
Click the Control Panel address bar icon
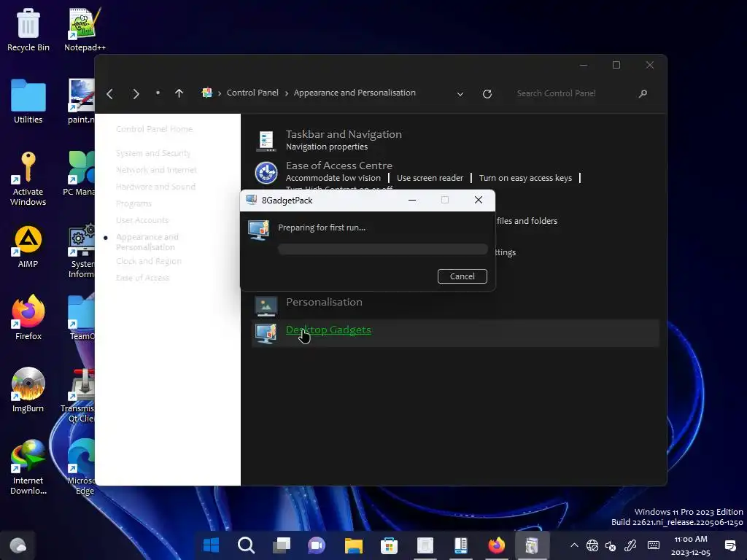point(206,93)
